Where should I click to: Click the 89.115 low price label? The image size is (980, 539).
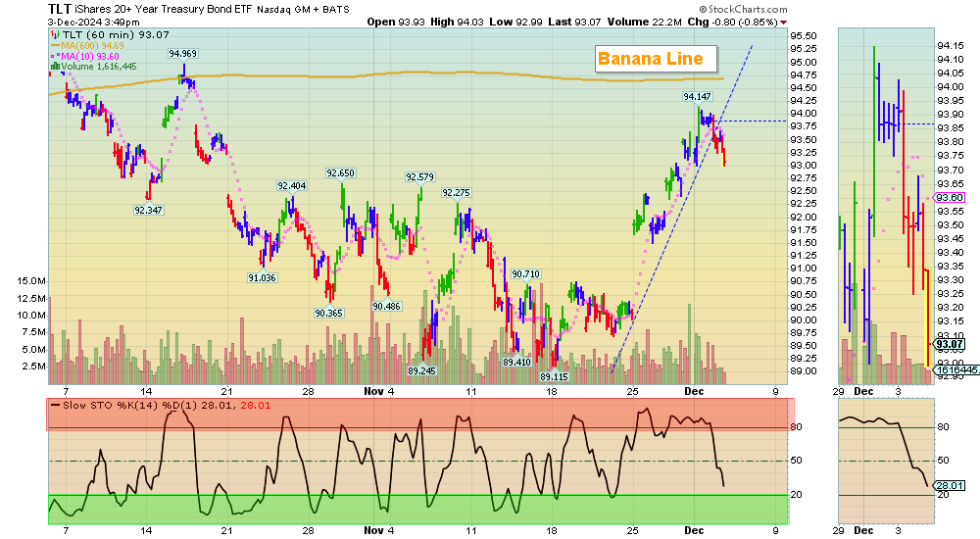[x=555, y=376]
